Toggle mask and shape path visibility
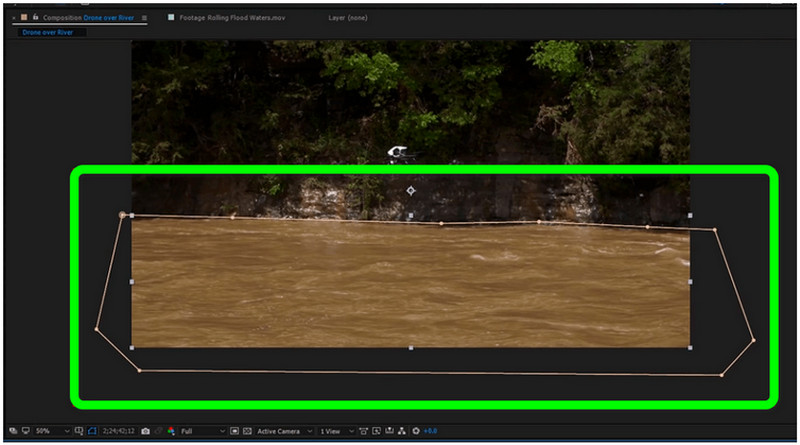This screenshot has width=800, height=445. click(92, 431)
